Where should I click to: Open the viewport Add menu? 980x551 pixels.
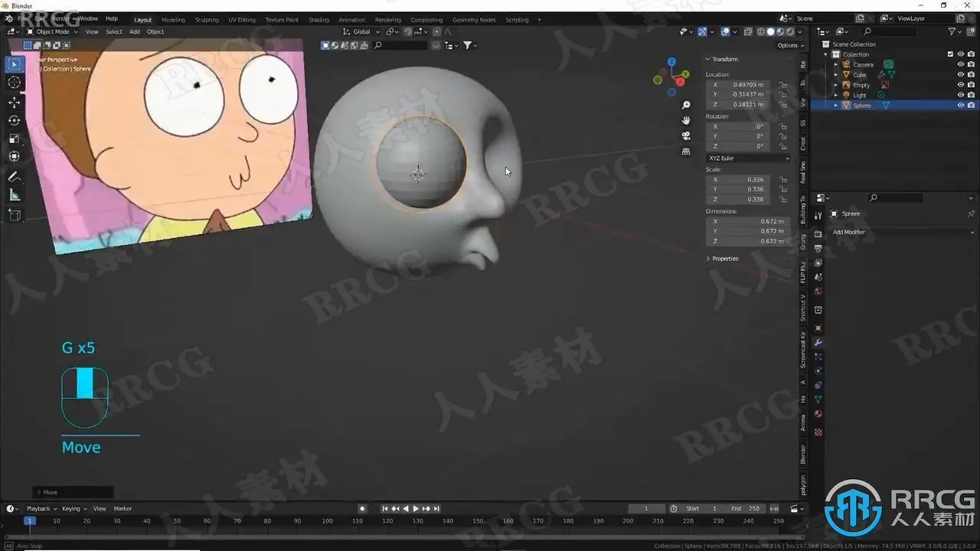pyautogui.click(x=135, y=31)
